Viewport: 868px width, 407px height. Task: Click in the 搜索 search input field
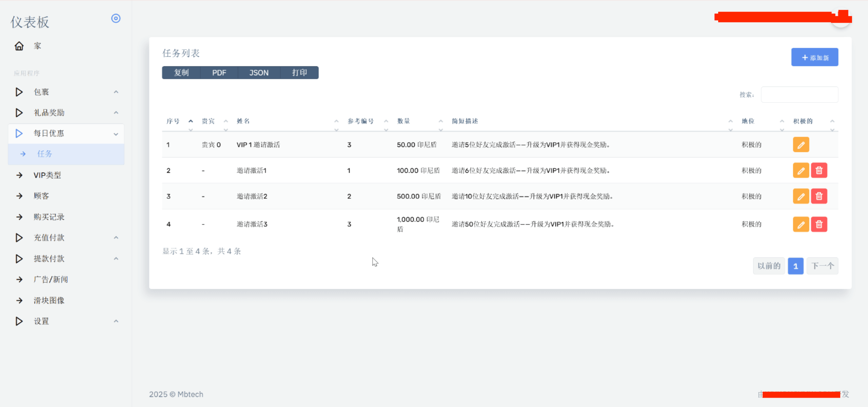(x=799, y=95)
